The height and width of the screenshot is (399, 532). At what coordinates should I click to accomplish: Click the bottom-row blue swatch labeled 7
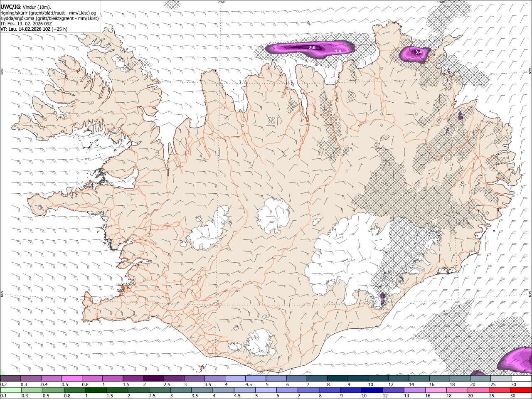point(308,390)
